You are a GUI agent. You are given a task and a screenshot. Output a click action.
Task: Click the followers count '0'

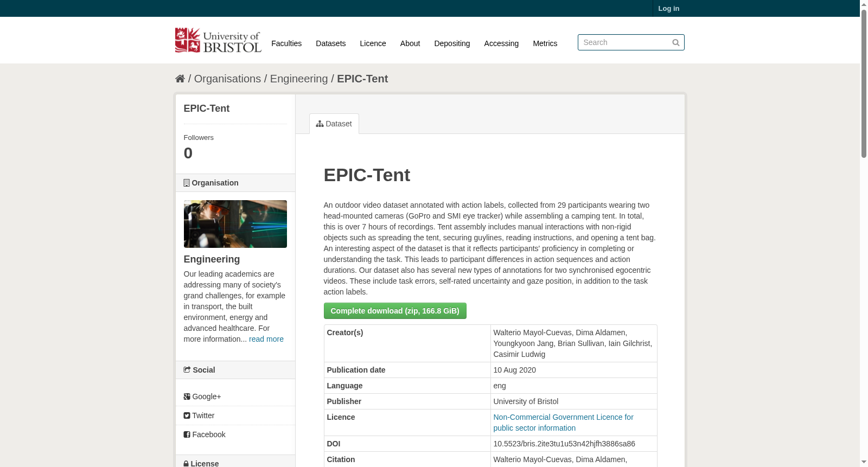(x=188, y=153)
